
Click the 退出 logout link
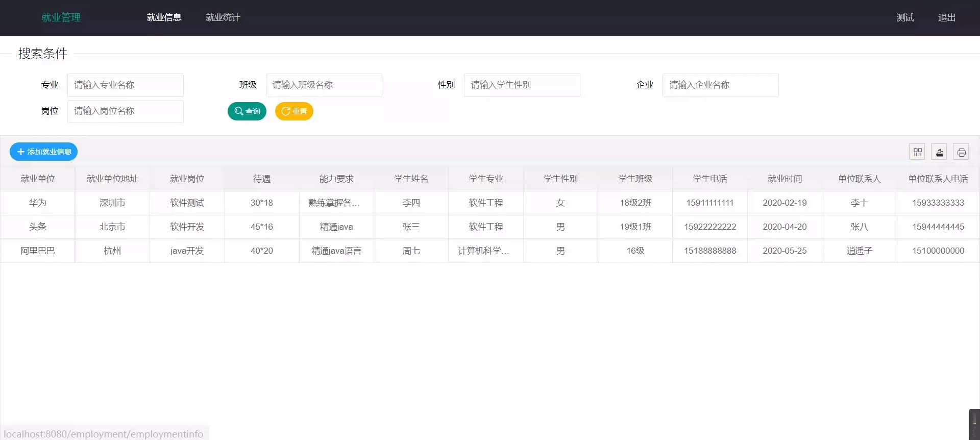pos(946,18)
